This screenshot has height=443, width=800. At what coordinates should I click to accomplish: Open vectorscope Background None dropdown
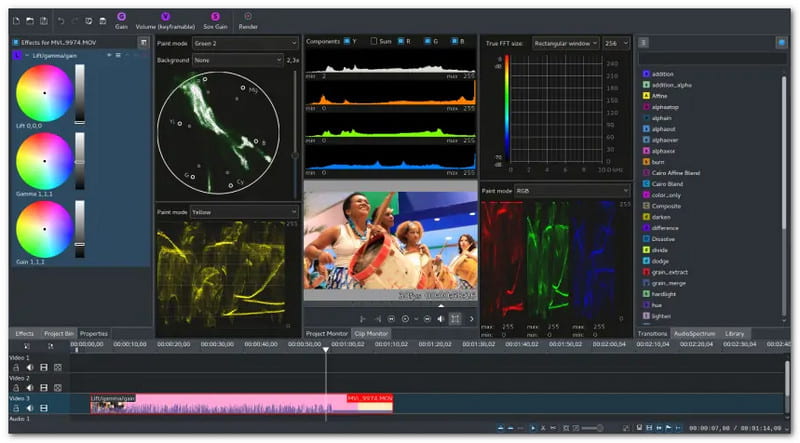[x=238, y=60]
